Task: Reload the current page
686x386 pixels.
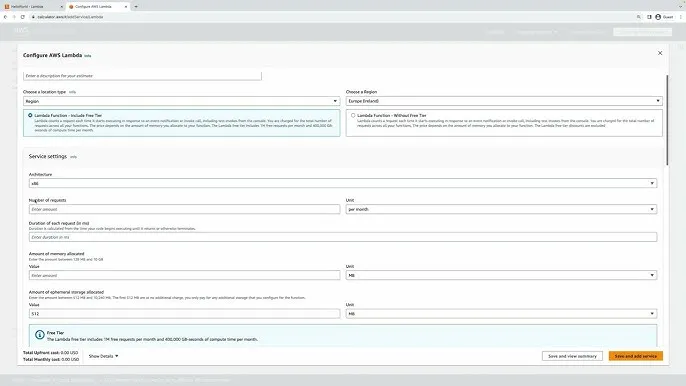Action: (x=23, y=17)
